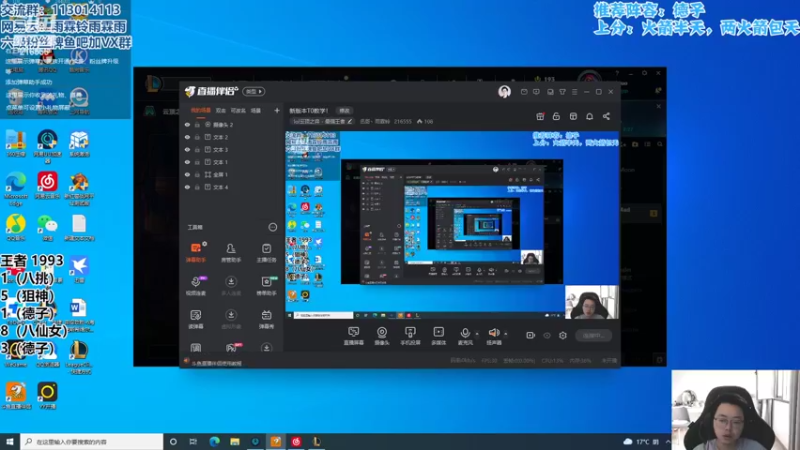Screen dimensions: 800x450
Task: Open the streamer avatar in the title bar
Action: tap(504, 91)
